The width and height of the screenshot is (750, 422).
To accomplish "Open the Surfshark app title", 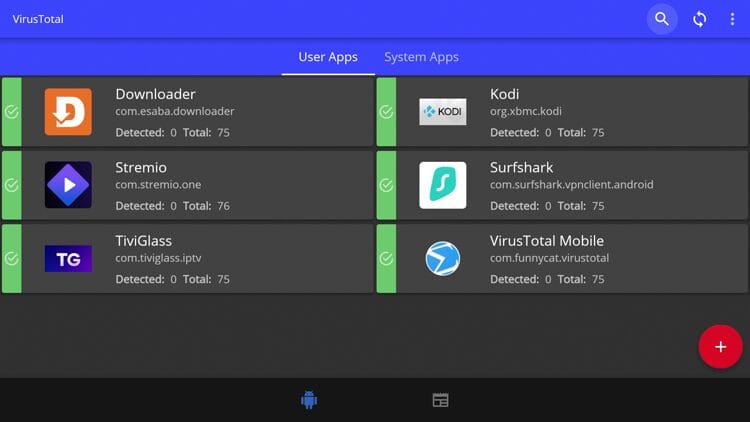I will coord(521,167).
